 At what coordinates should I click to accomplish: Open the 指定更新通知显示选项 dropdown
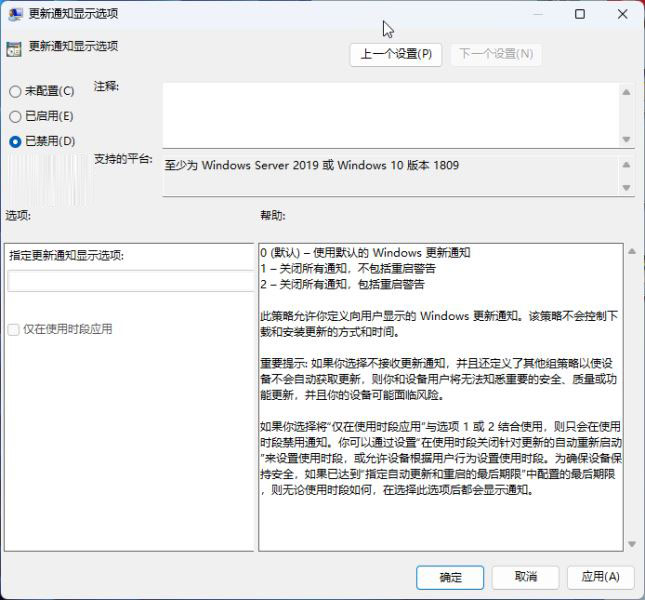pyautogui.click(x=131, y=281)
